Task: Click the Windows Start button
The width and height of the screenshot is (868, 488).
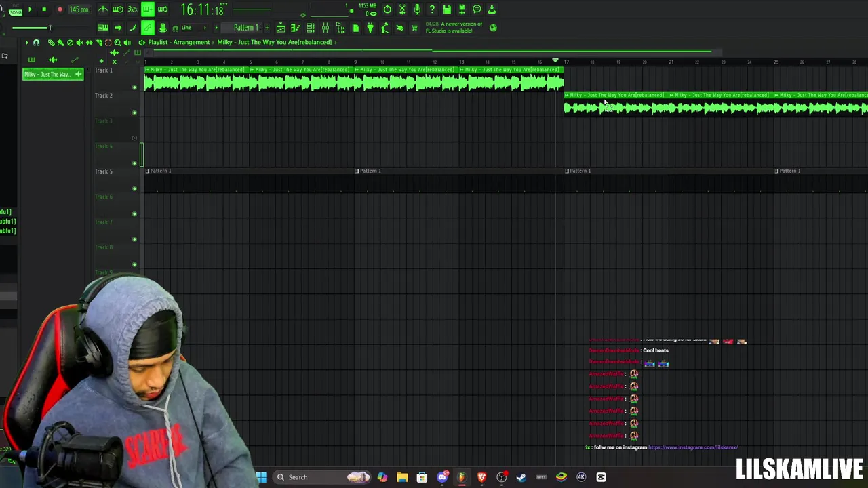Action: coord(261,477)
